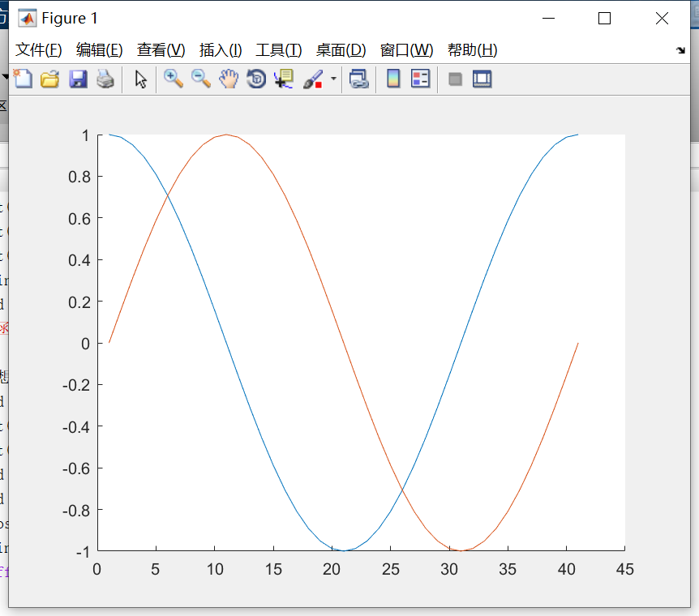Click the blue cosine curve
This screenshot has width=699, height=616.
(x=226, y=343)
